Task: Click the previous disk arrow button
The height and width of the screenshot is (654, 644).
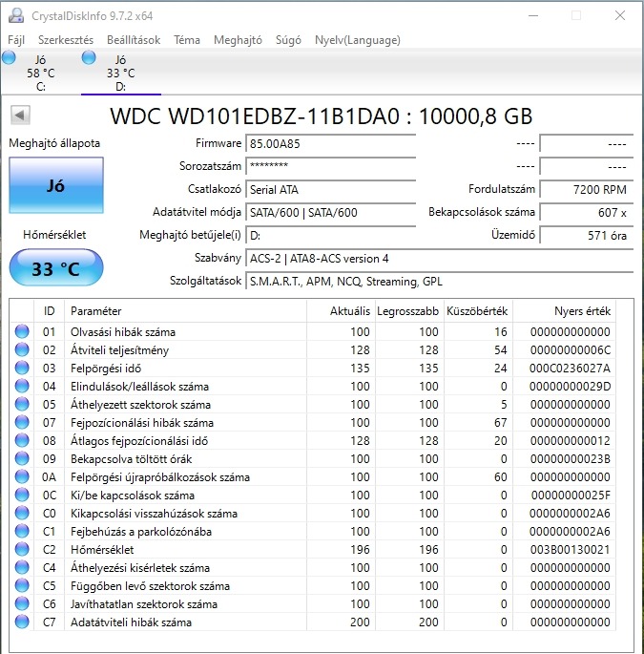Action: (20, 115)
